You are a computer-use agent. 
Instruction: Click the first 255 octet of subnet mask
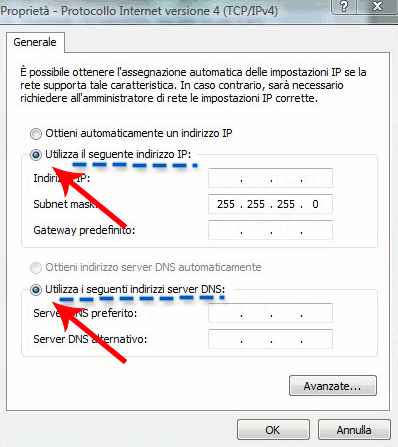[226, 204]
